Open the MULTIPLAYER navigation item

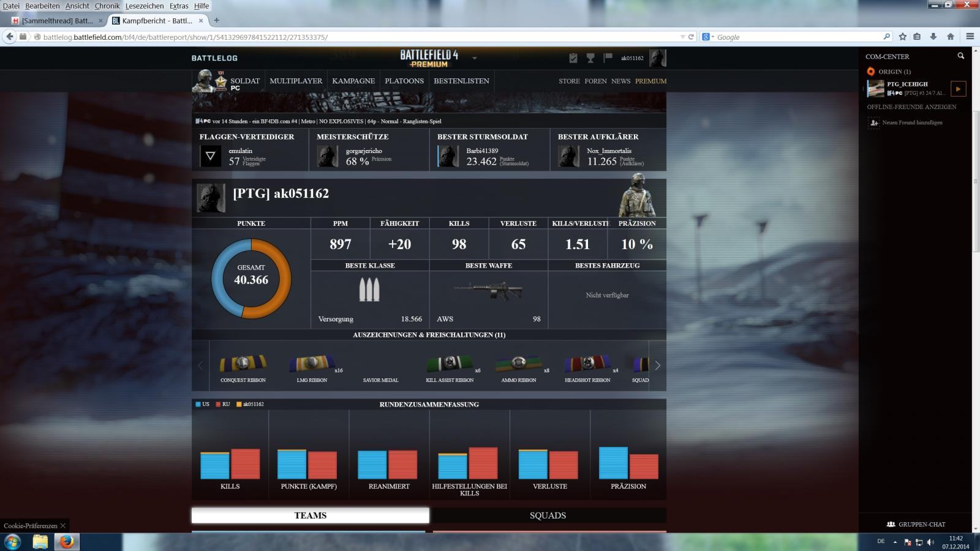(296, 81)
